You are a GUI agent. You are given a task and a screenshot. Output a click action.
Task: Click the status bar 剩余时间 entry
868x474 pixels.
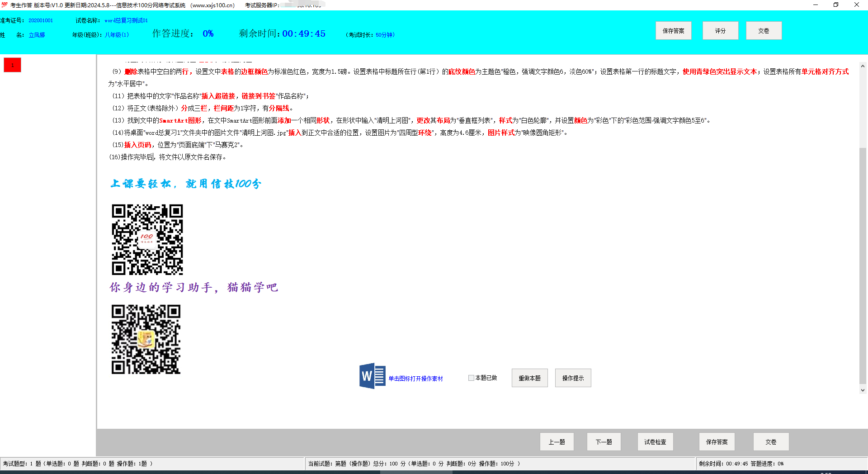click(741, 464)
